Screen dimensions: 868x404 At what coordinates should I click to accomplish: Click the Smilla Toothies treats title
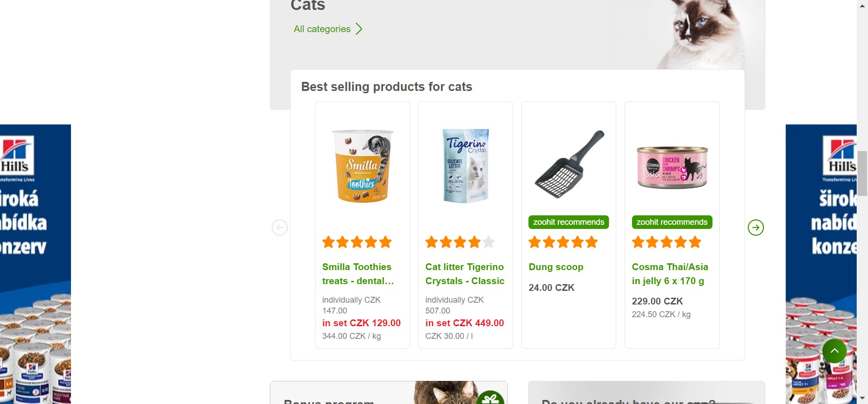tap(358, 274)
